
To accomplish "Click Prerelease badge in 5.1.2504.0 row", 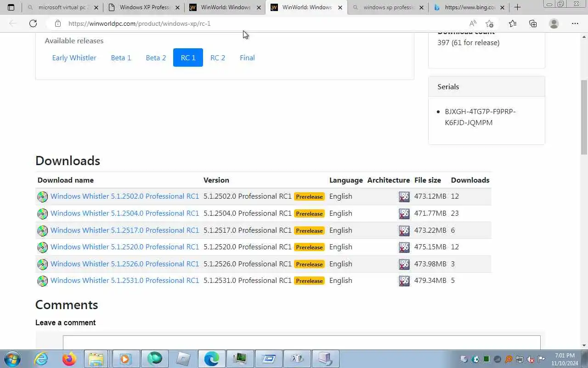I will pyautogui.click(x=309, y=213).
